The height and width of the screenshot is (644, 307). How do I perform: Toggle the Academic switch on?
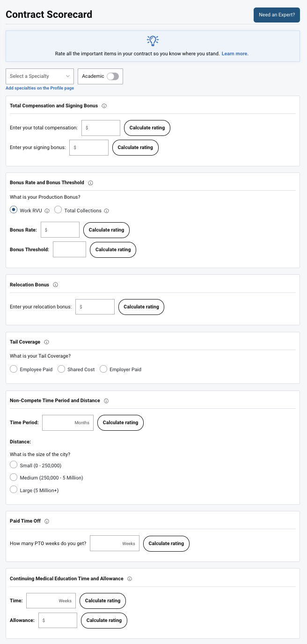[x=113, y=76]
